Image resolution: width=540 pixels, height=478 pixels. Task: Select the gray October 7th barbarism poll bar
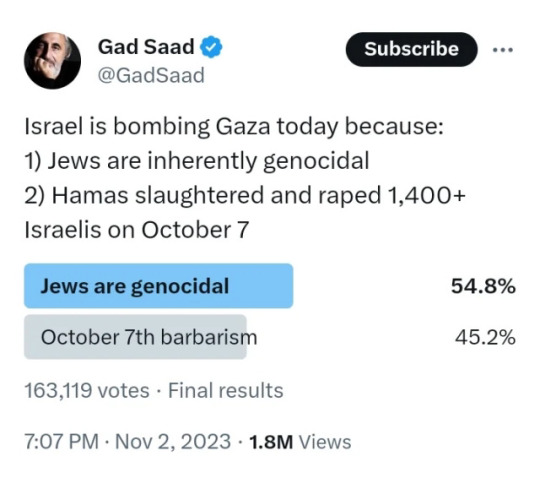(x=135, y=337)
